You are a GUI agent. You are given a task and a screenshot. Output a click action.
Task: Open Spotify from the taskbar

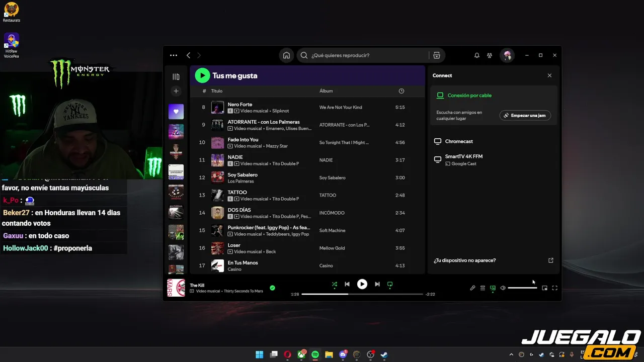tap(315, 354)
